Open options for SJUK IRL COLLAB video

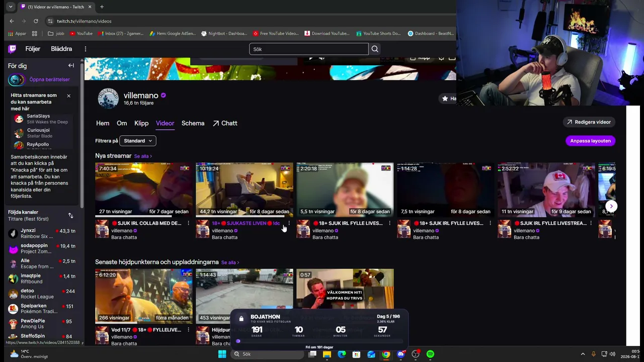(188, 223)
